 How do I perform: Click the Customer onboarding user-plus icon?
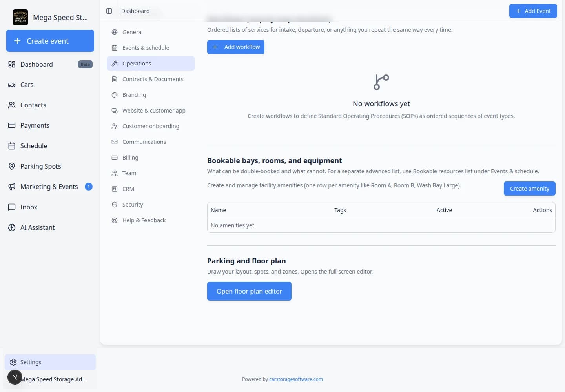pos(115,126)
